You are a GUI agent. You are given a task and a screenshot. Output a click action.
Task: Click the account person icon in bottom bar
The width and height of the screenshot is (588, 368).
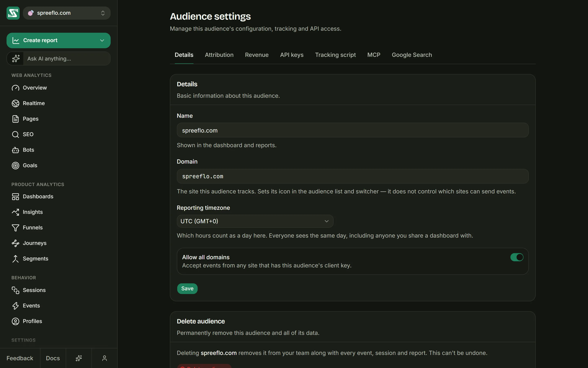tap(105, 358)
